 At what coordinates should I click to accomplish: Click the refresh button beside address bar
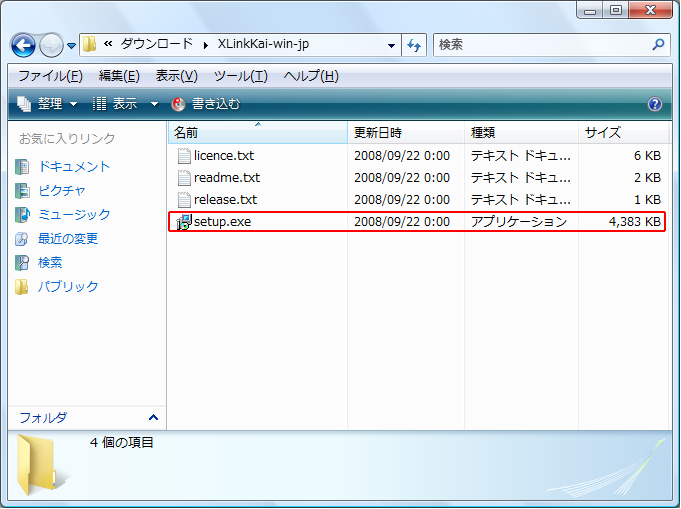tap(415, 46)
